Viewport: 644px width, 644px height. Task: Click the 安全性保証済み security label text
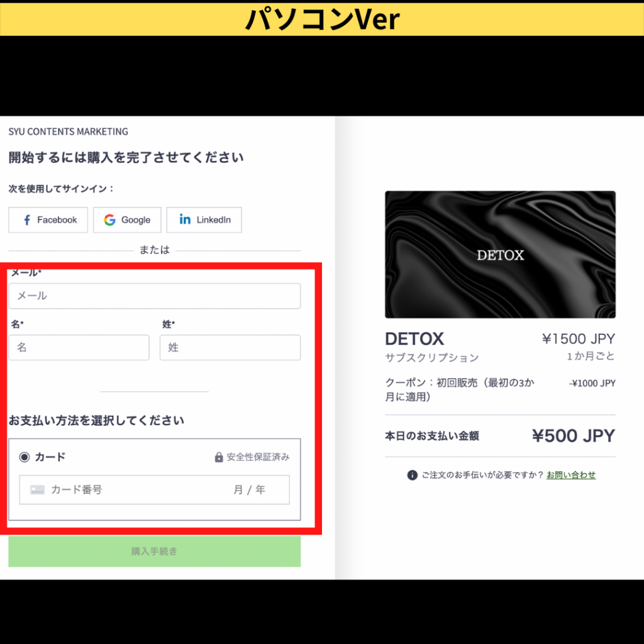click(x=258, y=457)
